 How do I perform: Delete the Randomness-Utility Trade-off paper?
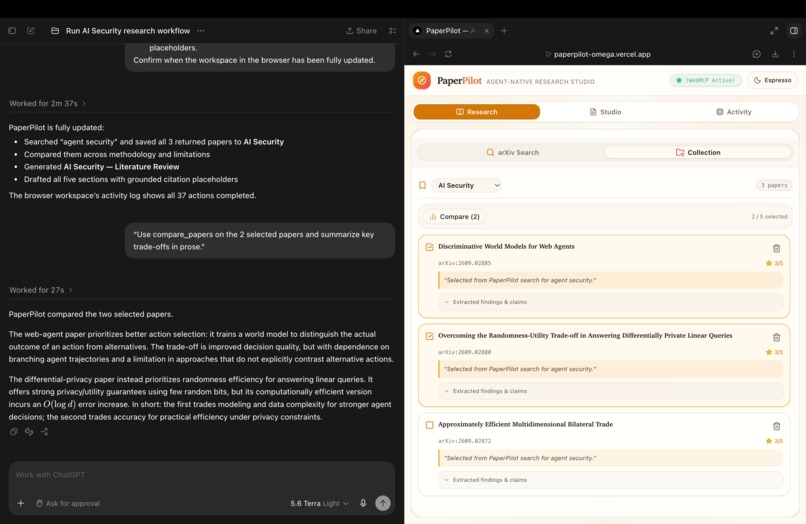tap(776, 337)
